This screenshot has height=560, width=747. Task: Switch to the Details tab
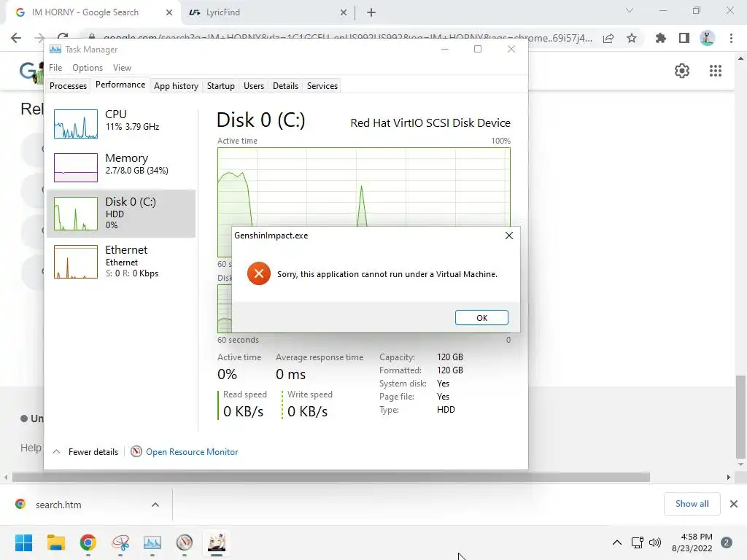285,86
